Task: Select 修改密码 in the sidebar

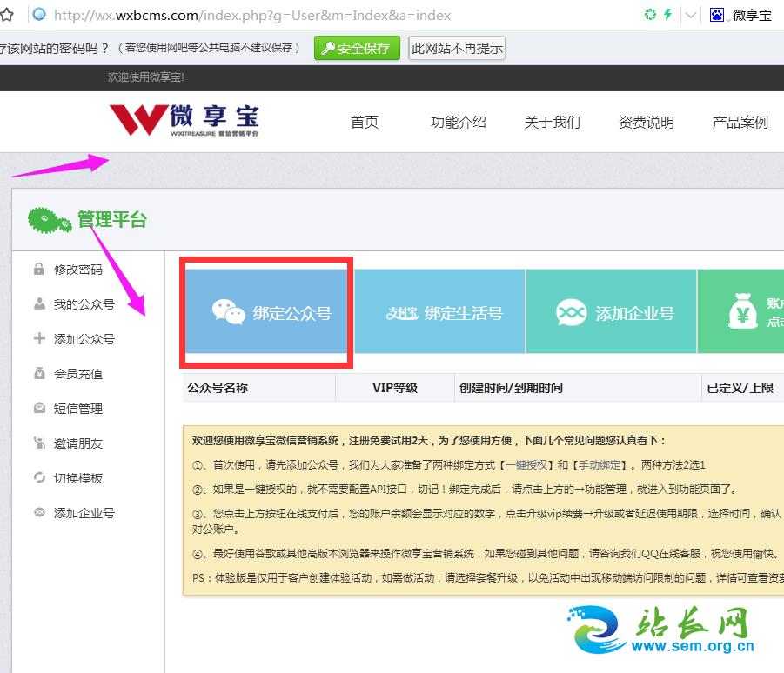Action: click(x=78, y=270)
